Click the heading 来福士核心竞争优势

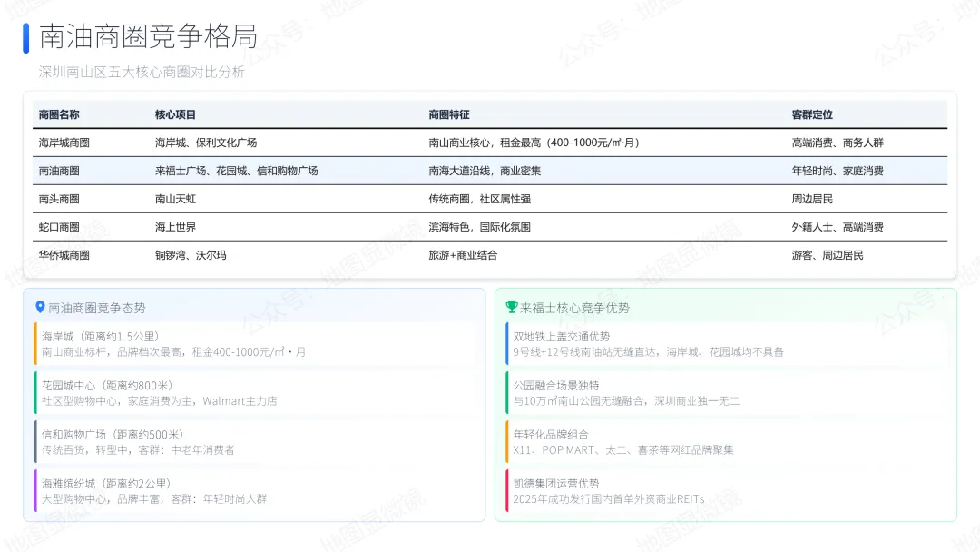tap(574, 308)
